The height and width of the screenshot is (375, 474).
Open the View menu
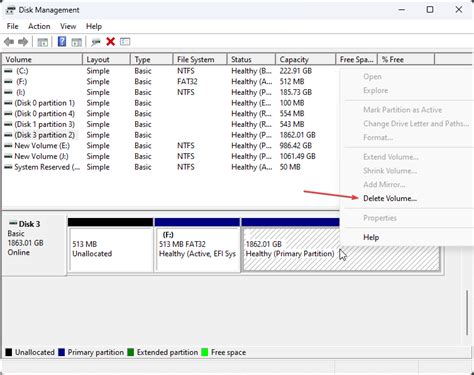(68, 26)
